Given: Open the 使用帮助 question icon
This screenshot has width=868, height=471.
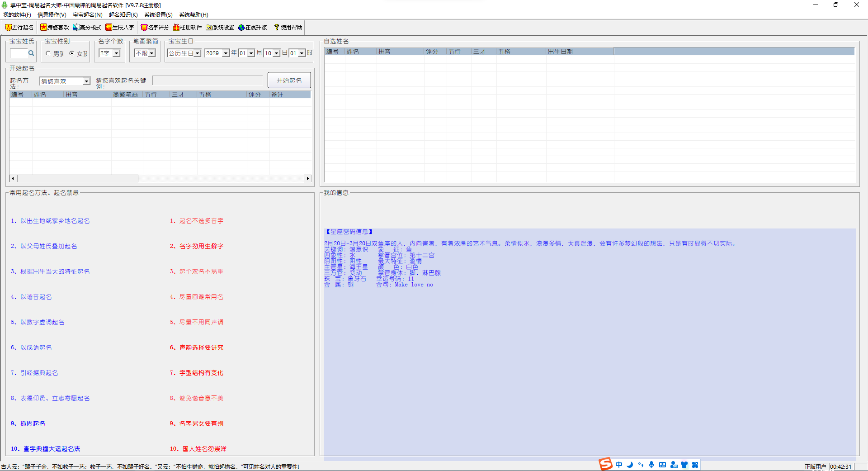Looking at the screenshot, I should 277,28.
